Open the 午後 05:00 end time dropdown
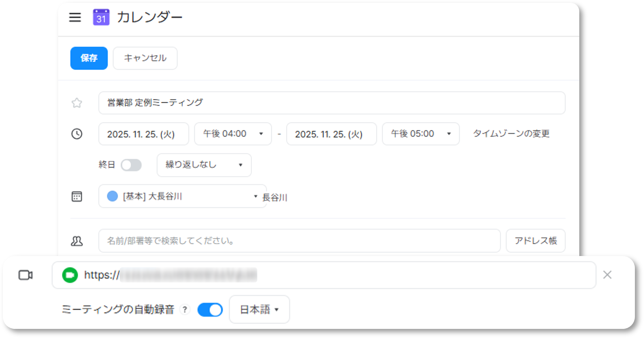 (420, 134)
